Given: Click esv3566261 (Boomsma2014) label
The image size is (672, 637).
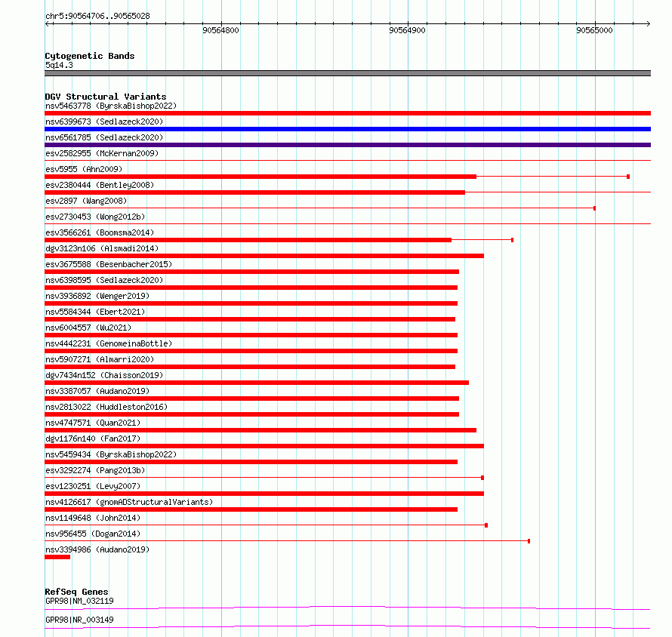Looking at the screenshot, I should (100, 232).
